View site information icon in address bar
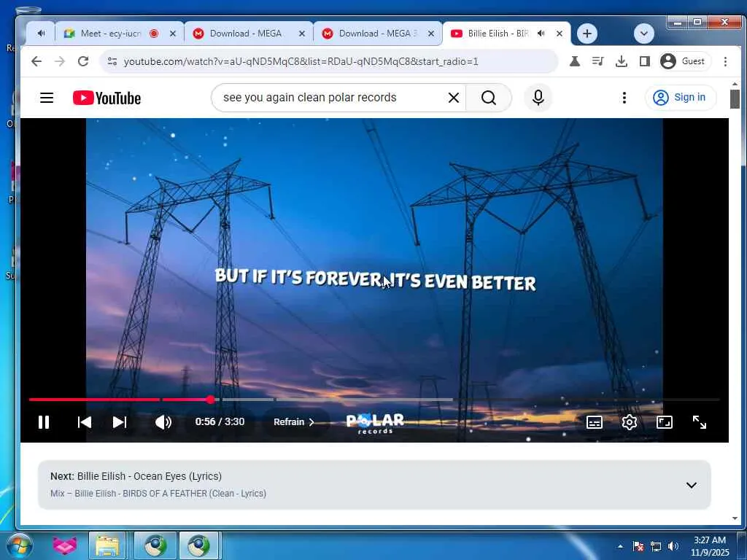747x560 pixels. pyautogui.click(x=112, y=61)
